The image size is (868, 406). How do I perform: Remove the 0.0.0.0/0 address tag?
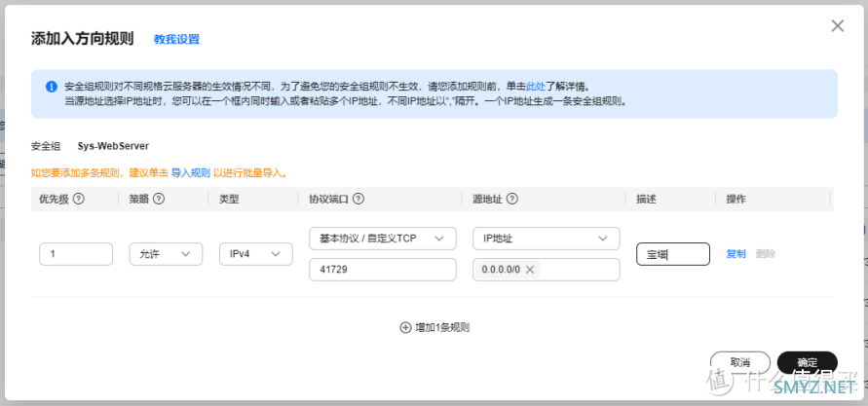530,270
